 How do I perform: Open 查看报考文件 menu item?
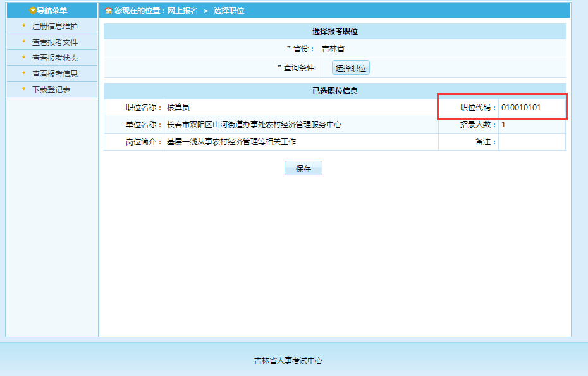[55, 42]
